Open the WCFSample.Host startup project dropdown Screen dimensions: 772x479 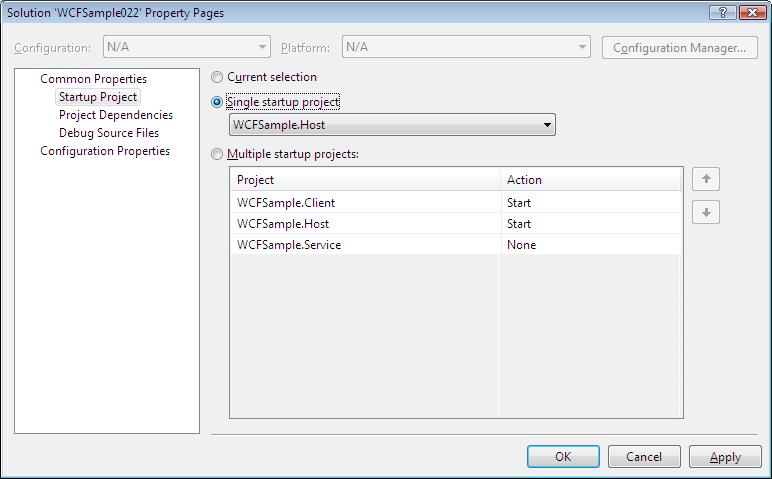tap(392, 125)
